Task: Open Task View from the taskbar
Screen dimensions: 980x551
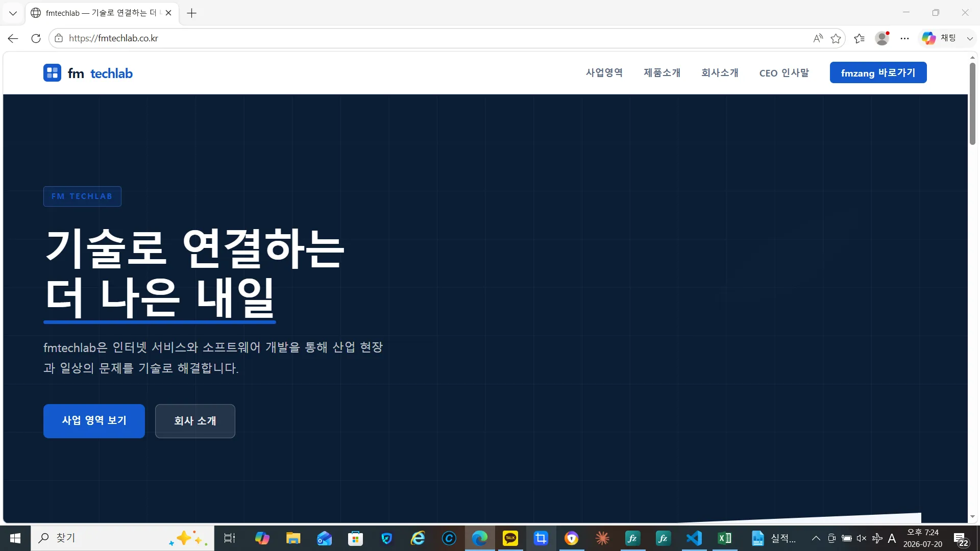Action: pos(230,538)
